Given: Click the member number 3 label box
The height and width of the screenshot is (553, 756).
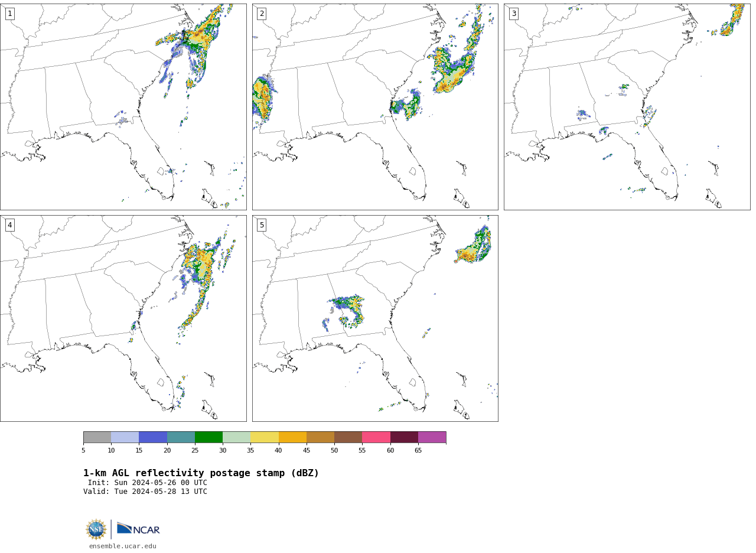Looking at the screenshot, I should tap(513, 14).
